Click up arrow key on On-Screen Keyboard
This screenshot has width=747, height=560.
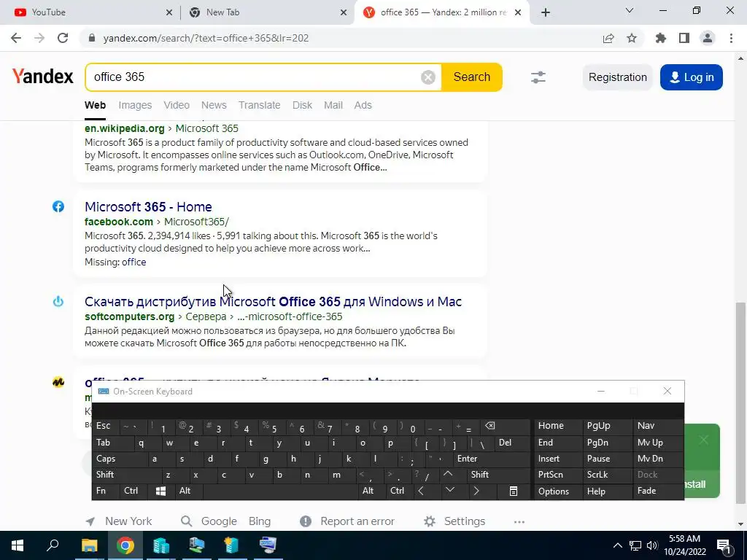click(448, 474)
